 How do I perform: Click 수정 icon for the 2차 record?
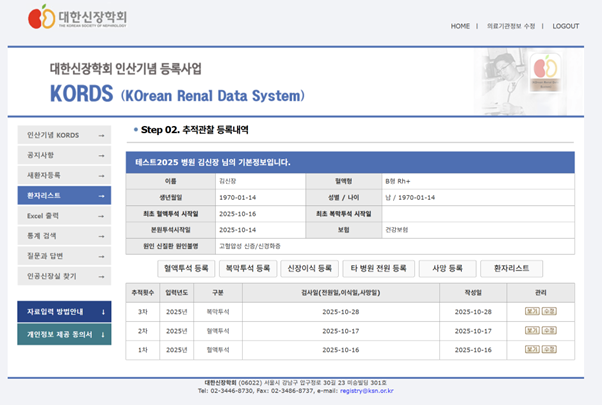(549, 331)
